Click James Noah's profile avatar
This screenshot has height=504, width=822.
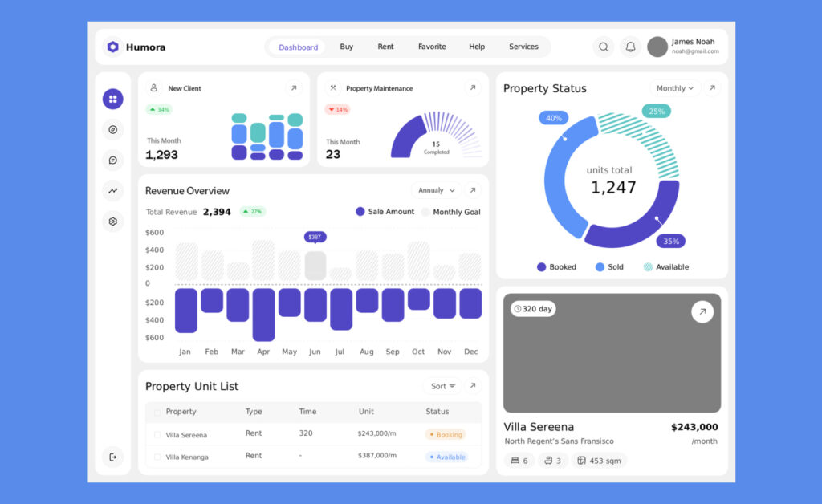(657, 47)
